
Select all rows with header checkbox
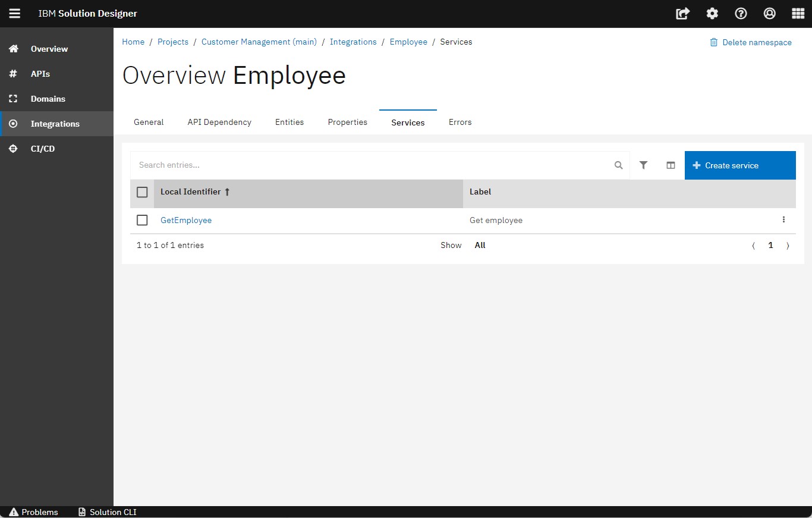tap(142, 192)
